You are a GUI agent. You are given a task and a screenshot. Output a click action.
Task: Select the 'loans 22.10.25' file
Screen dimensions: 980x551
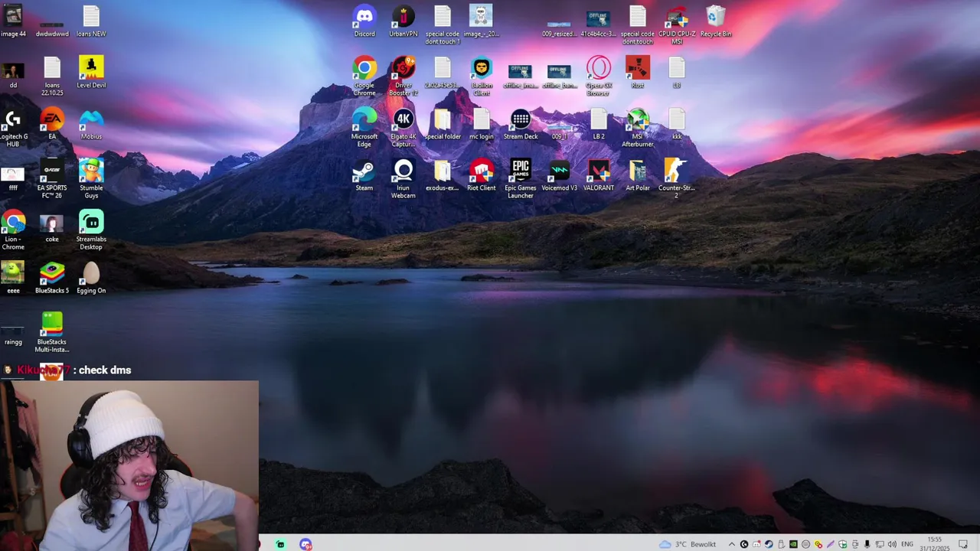pyautogui.click(x=52, y=76)
